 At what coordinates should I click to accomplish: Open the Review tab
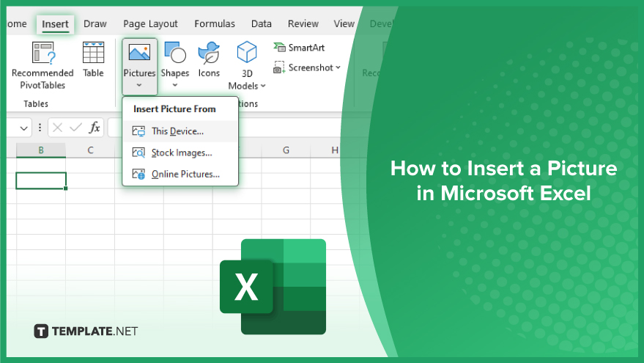[x=303, y=24]
